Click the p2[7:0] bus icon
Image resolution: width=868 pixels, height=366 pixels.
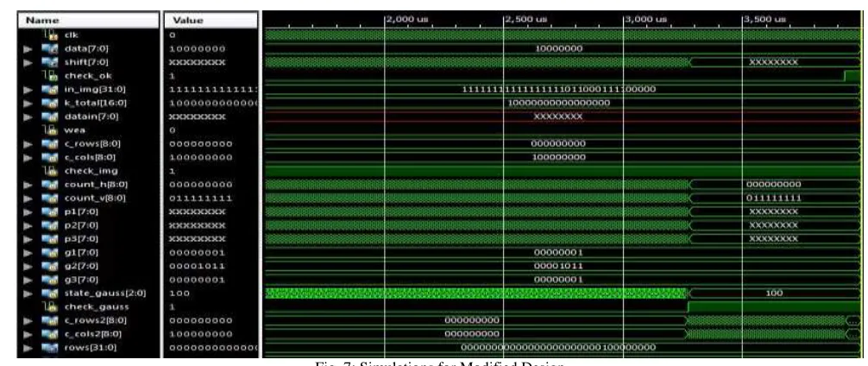(x=48, y=224)
